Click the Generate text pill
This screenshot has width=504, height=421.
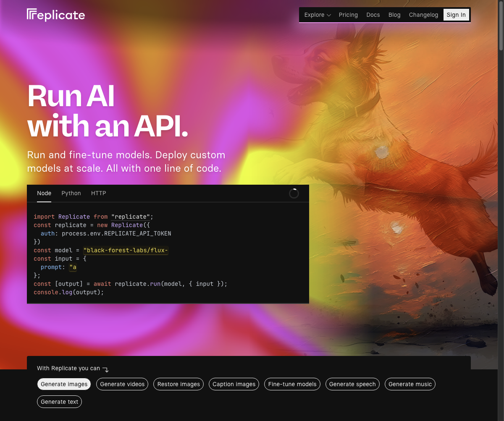[x=59, y=402]
